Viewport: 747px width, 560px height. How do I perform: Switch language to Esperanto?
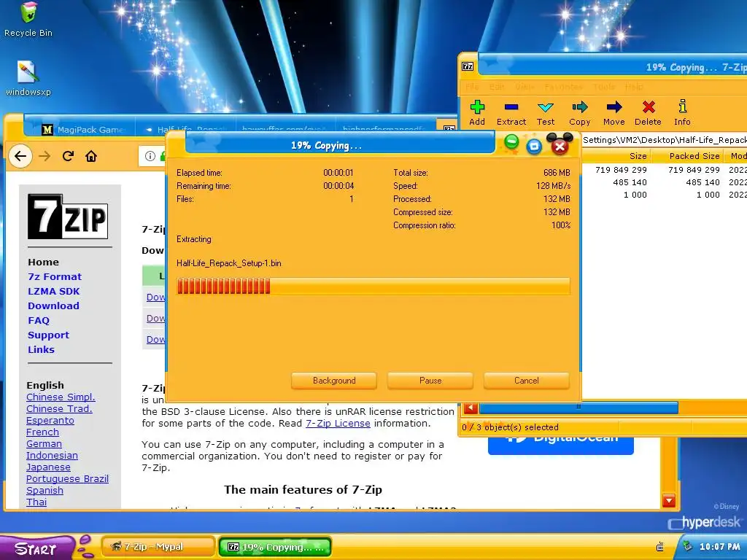(50, 421)
